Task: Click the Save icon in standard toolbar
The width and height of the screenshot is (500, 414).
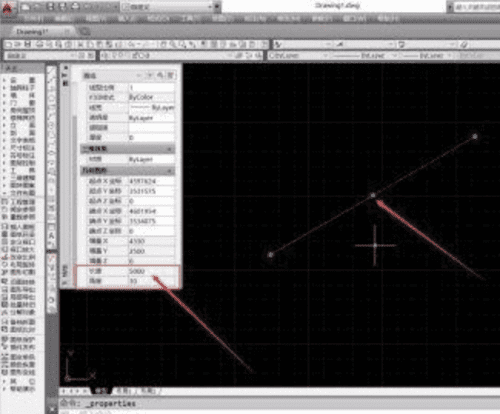Action: click(x=28, y=44)
